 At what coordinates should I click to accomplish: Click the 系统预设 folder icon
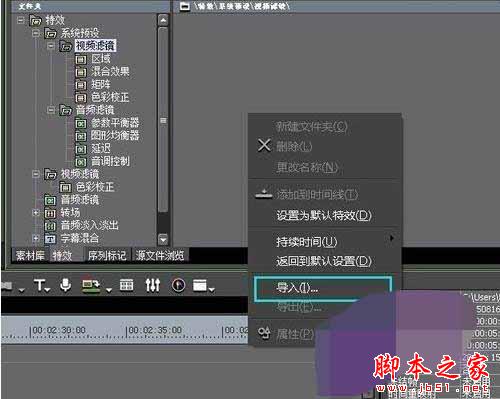50,33
